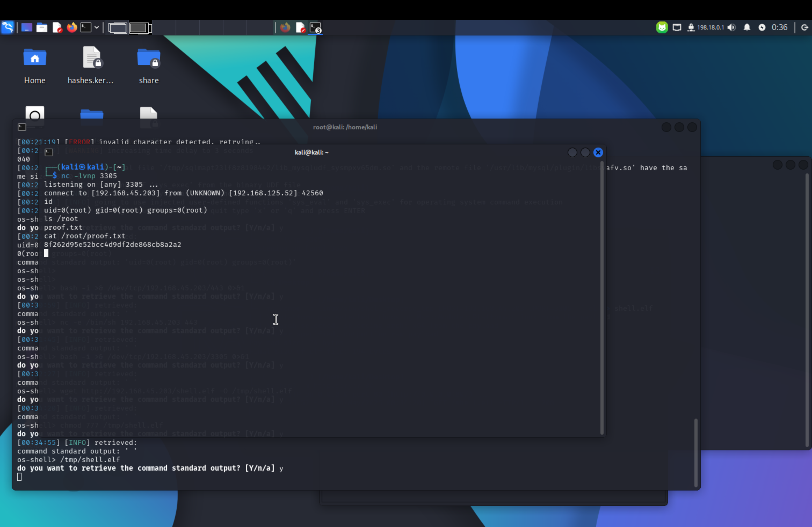
Task: Click the 'connect to [192.168.45.203]' line
Action: point(183,193)
